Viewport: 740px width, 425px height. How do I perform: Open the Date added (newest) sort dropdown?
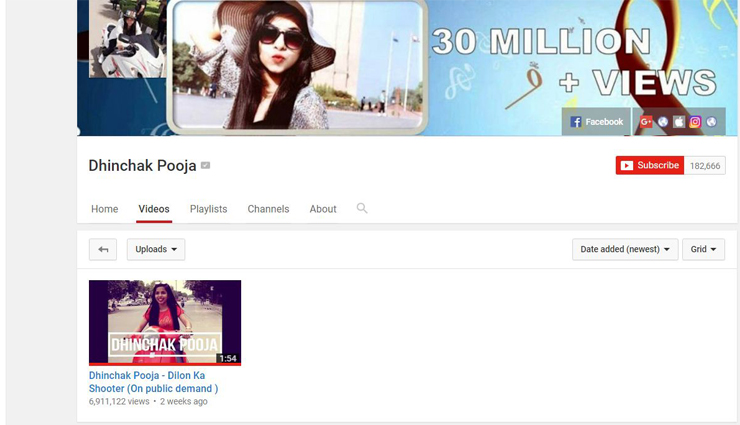[x=625, y=249]
